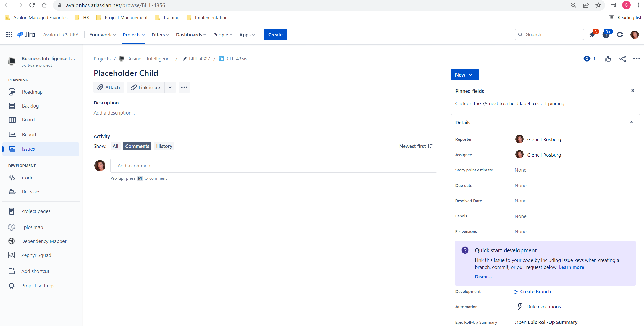
Task: Show All activity filter
Action: pyautogui.click(x=115, y=146)
